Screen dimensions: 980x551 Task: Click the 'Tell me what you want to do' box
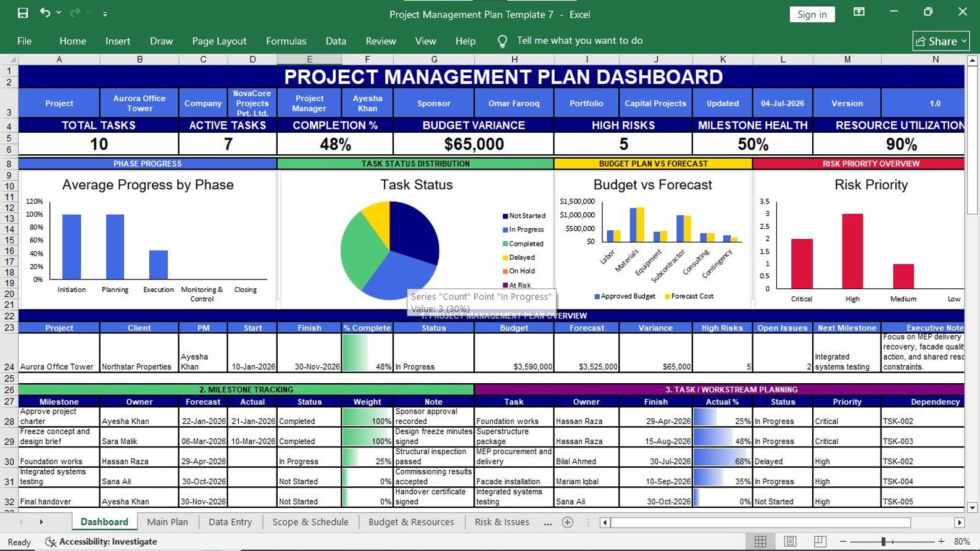(x=579, y=41)
